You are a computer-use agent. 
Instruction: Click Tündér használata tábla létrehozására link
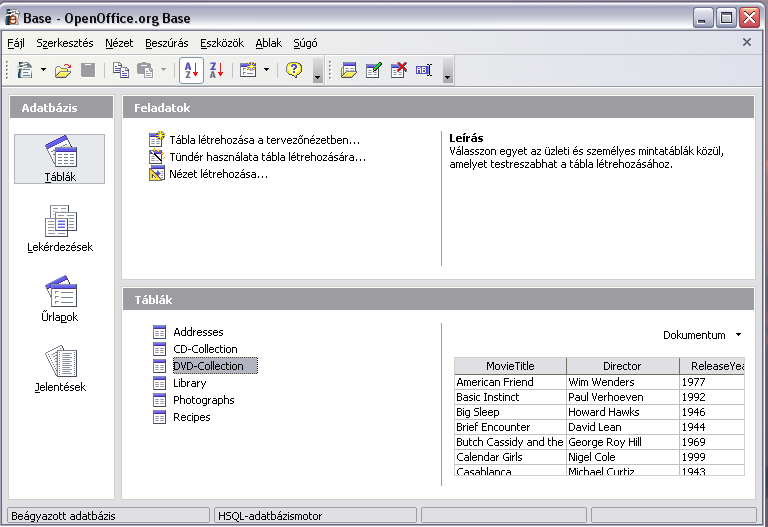[x=267, y=157]
